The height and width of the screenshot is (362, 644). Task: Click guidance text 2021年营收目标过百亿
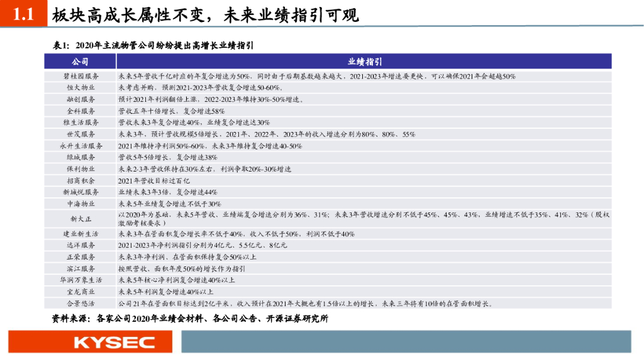pyautogui.click(x=154, y=181)
